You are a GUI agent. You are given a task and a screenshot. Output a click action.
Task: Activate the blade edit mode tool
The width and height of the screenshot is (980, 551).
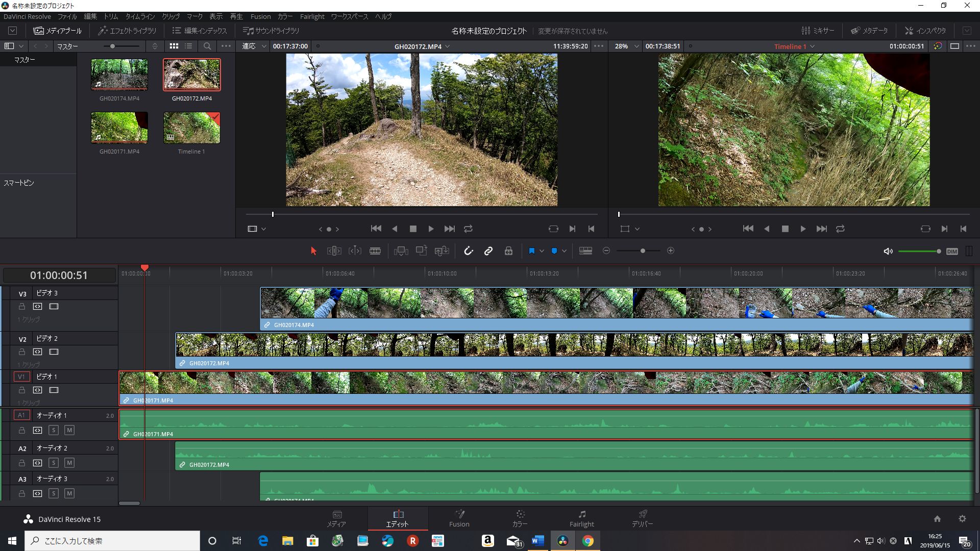[375, 251]
